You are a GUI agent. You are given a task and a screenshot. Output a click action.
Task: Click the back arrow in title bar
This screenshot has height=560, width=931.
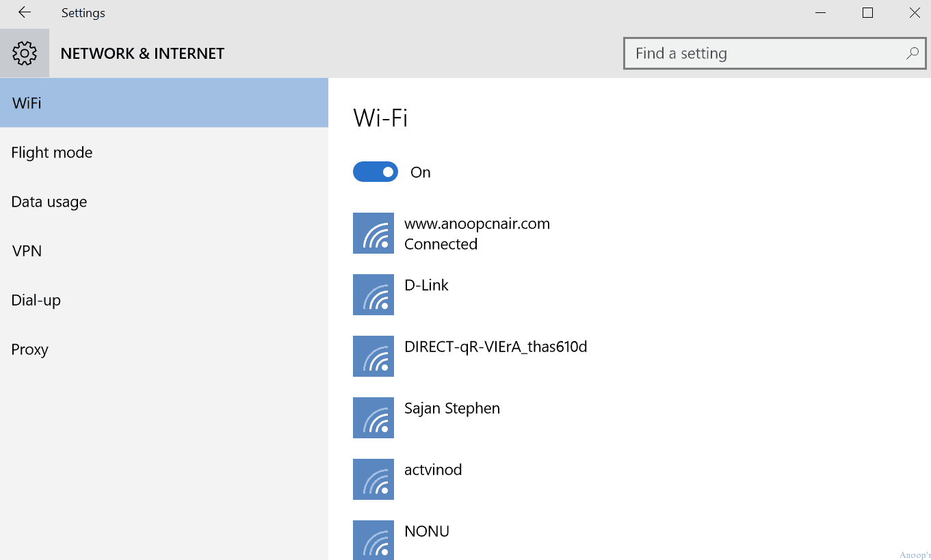point(25,12)
